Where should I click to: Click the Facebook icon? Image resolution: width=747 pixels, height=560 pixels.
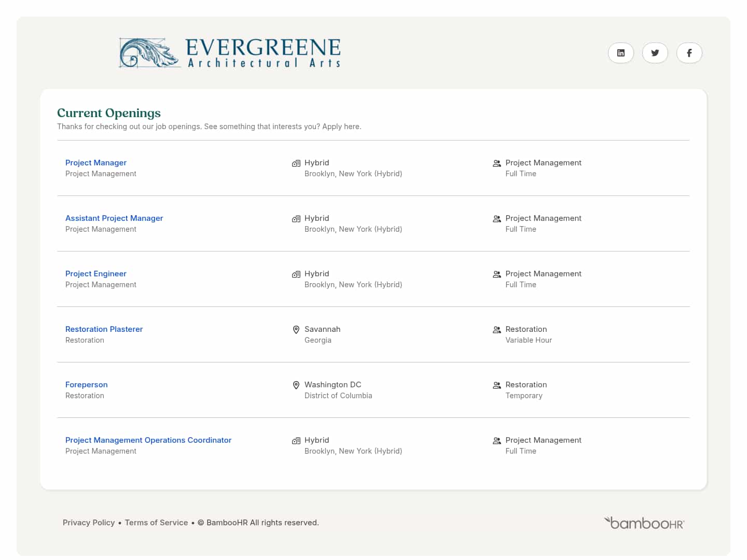pos(689,52)
